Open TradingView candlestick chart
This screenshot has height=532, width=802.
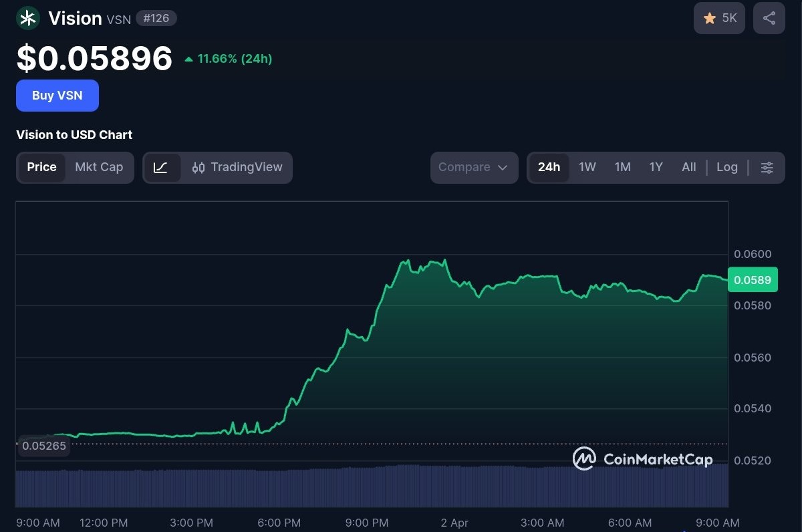point(237,167)
